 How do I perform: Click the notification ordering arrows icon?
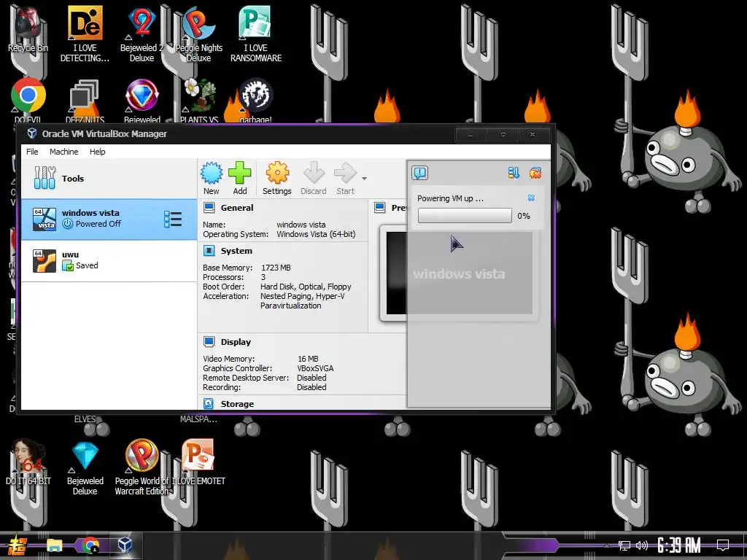pos(514,173)
